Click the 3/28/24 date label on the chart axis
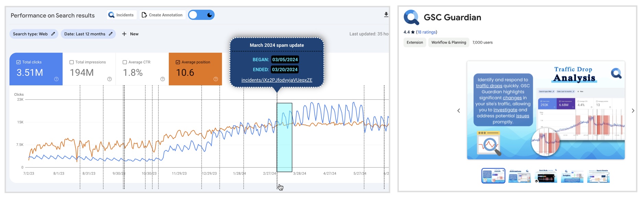The height and width of the screenshot is (201, 644). tap(300, 174)
